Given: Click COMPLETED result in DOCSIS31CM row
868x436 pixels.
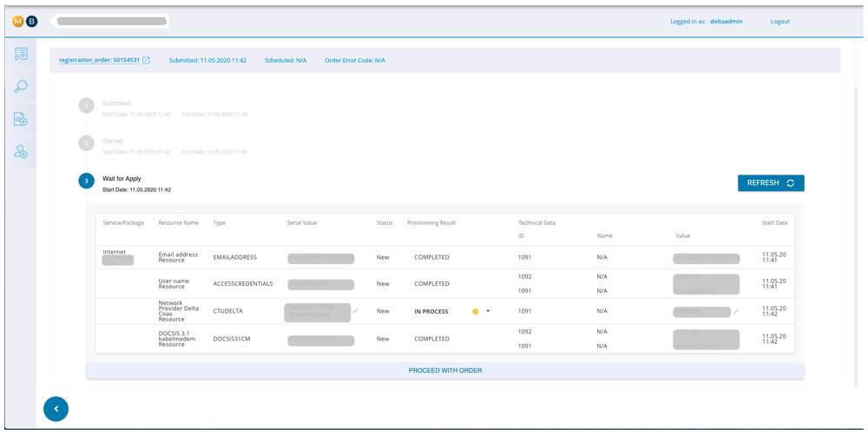Looking at the screenshot, I should tap(431, 339).
